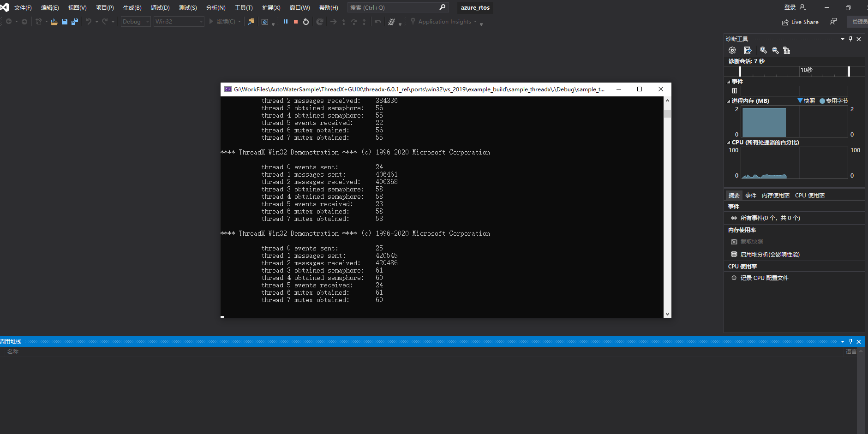
Task: Click the Save file icon in the toolbar
Action: [65, 22]
